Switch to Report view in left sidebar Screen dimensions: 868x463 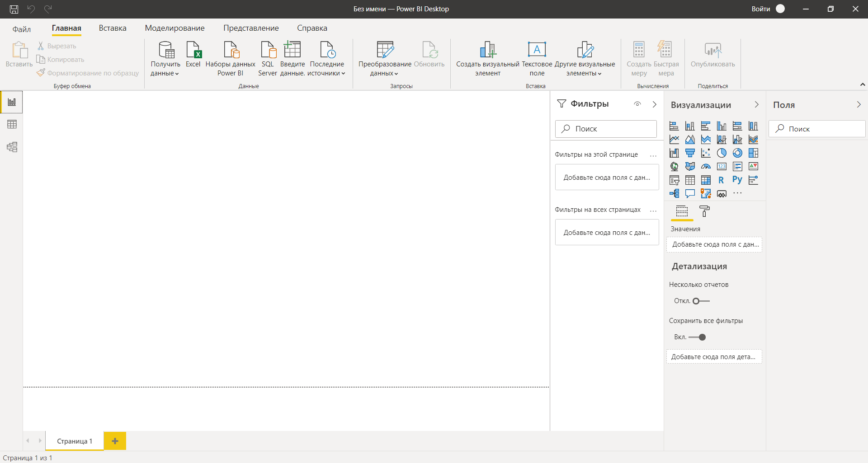coord(12,102)
